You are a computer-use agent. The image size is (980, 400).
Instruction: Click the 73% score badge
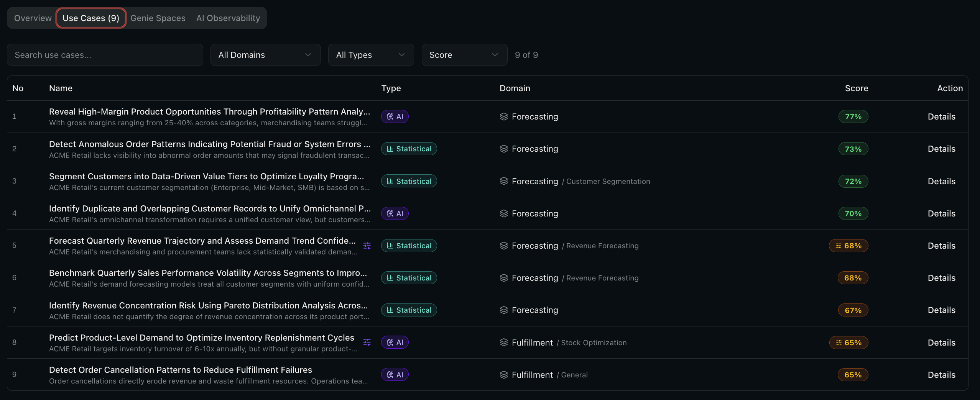coord(853,149)
